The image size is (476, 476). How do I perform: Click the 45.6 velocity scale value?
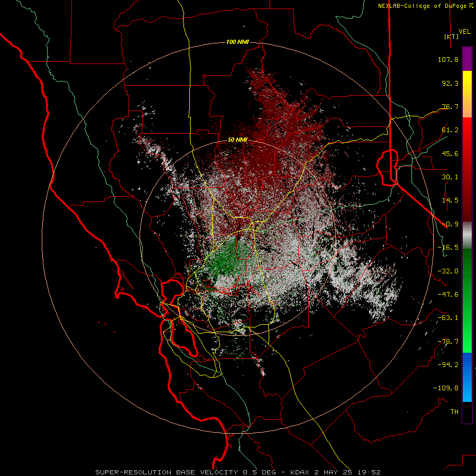tap(450, 153)
